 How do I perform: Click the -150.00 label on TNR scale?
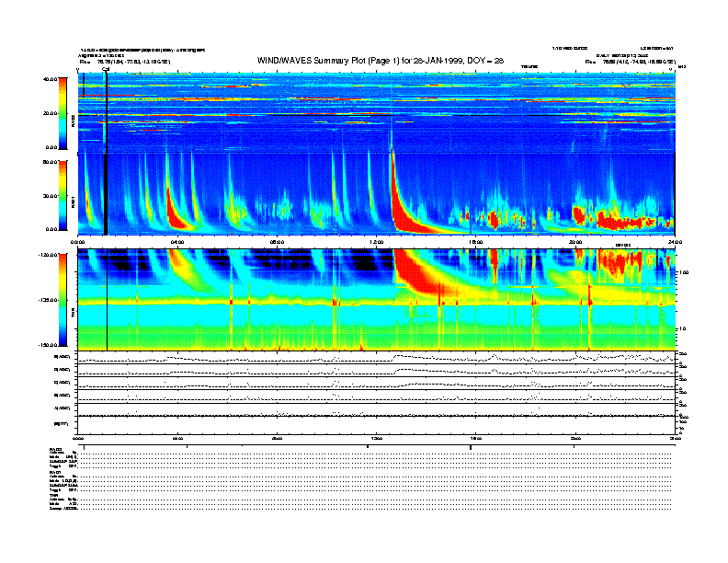[x=48, y=345]
